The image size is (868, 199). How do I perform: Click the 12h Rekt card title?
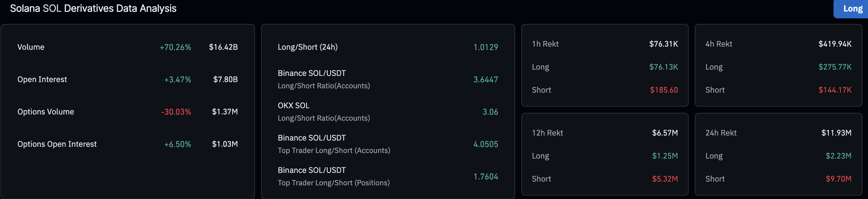(547, 133)
